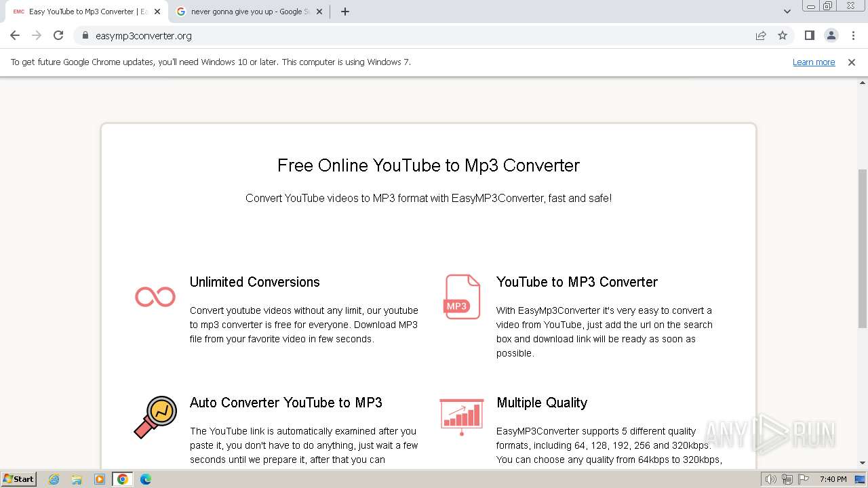The image size is (868, 488).
Task: Open the Chrome three-dot menu
Action: coord(853,35)
